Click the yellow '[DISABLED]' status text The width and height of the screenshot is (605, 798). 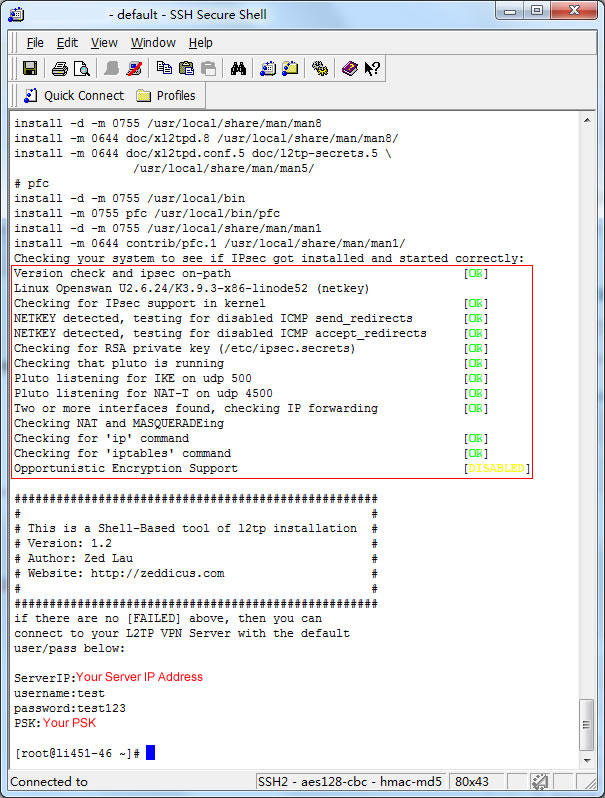click(496, 468)
